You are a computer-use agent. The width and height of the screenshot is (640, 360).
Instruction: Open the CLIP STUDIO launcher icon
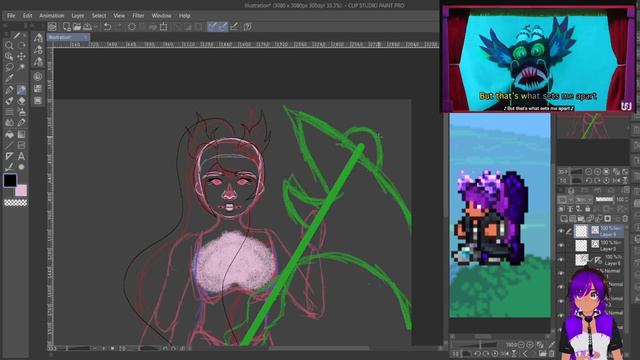52,27
